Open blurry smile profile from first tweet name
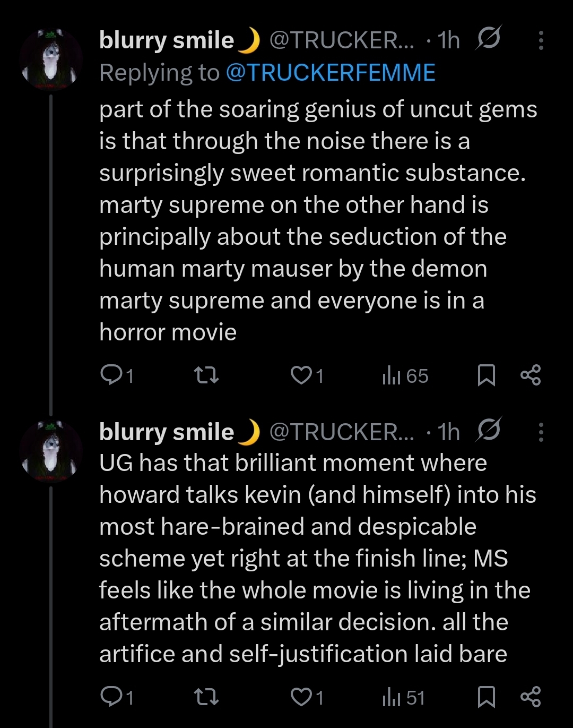573x728 pixels. click(x=167, y=40)
